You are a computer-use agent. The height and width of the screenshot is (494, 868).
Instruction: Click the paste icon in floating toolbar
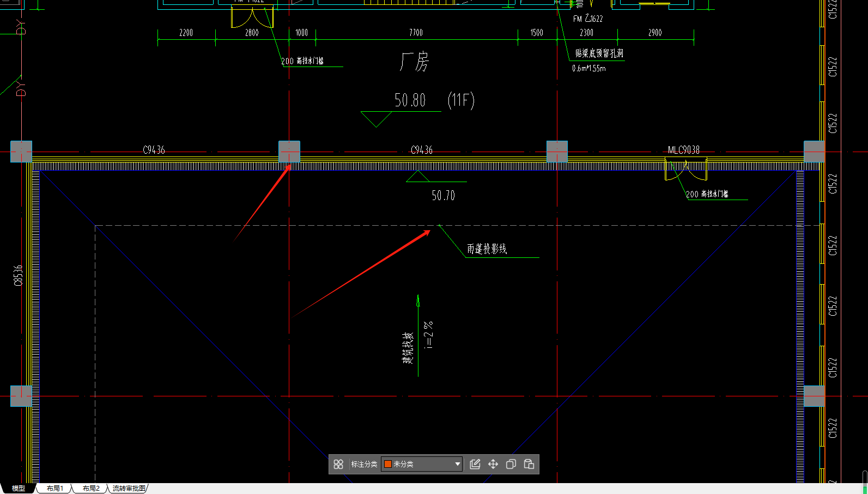click(x=529, y=464)
